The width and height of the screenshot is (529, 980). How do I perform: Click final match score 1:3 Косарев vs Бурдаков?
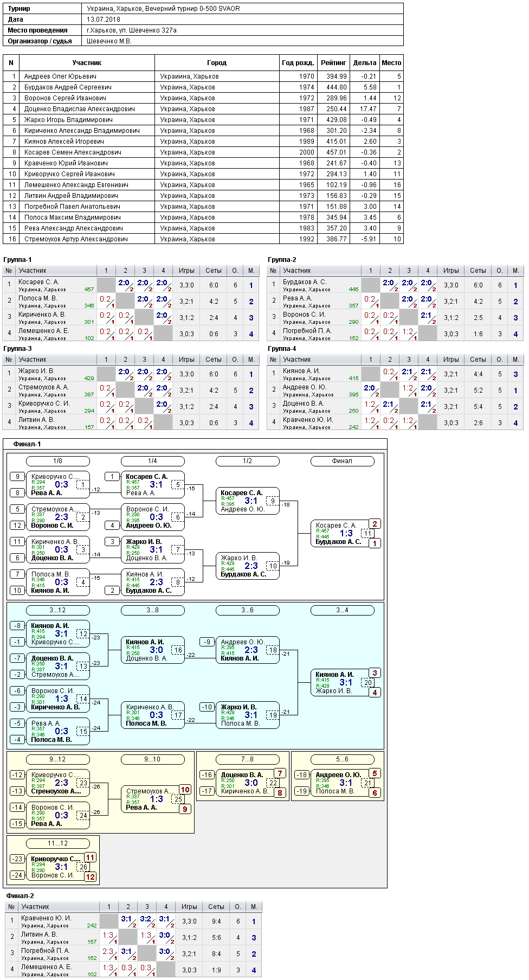346,533
